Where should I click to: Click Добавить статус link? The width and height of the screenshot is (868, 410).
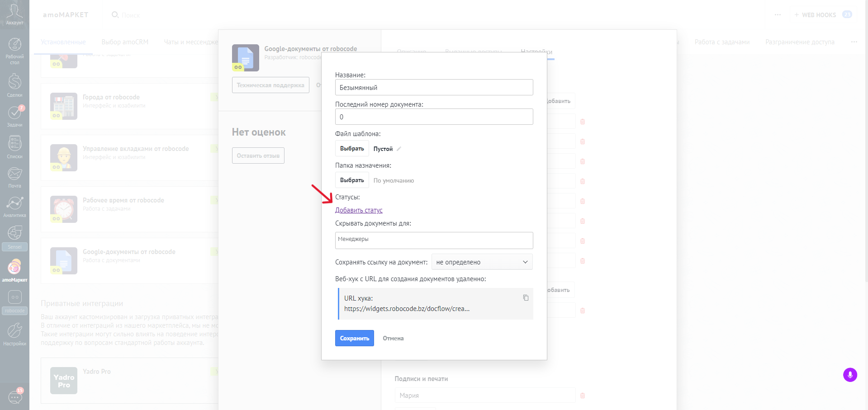click(x=359, y=210)
